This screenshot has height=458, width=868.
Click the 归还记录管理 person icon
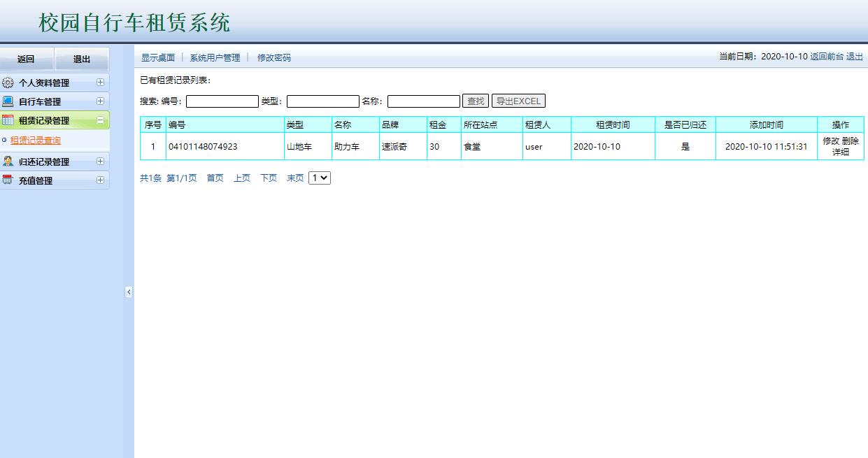click(x=9, y=162)
